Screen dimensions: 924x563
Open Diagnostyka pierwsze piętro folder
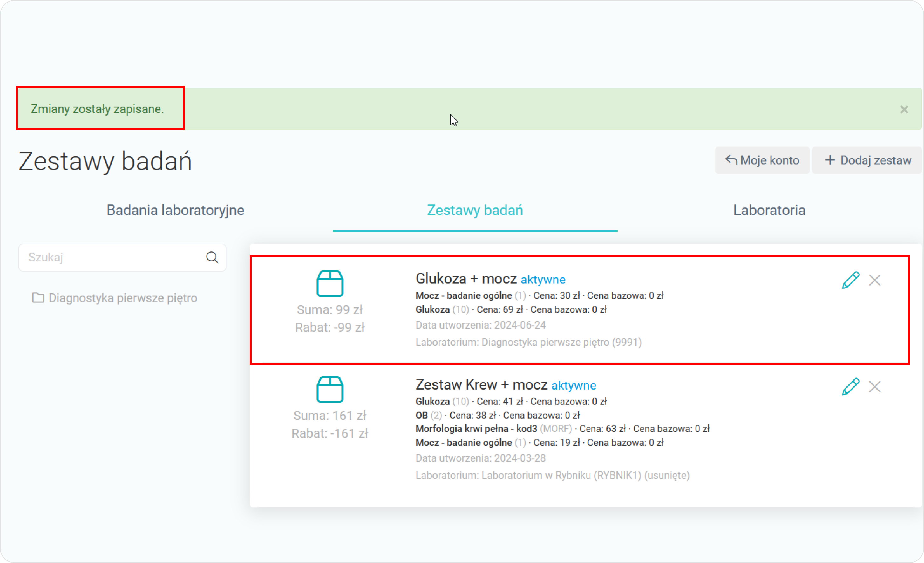pos(115,298)
